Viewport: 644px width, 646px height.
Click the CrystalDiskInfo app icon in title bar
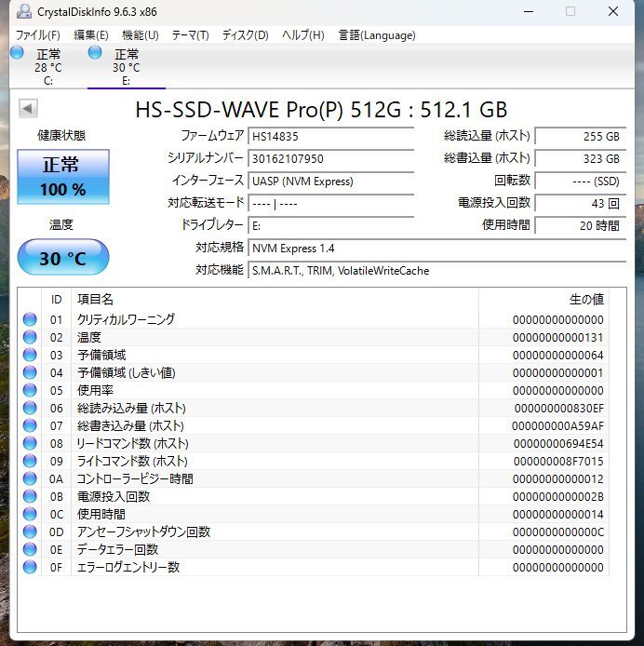pos(24,11)
